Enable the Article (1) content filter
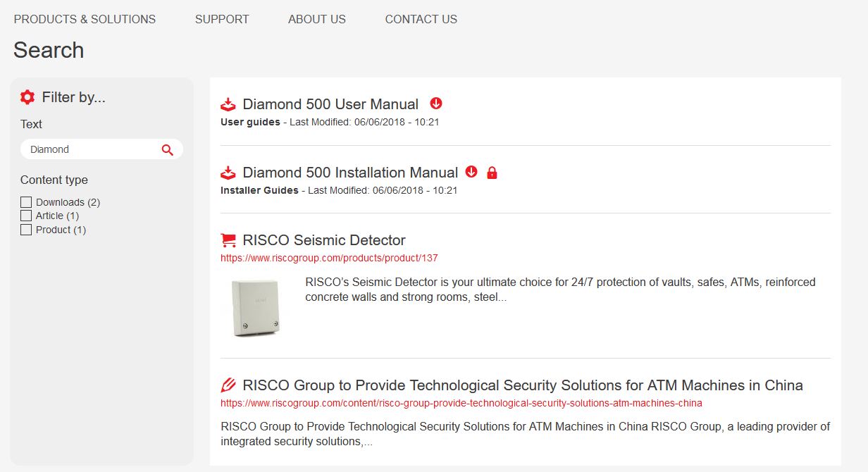Screen dimensions: 868x472 point(26,216)
